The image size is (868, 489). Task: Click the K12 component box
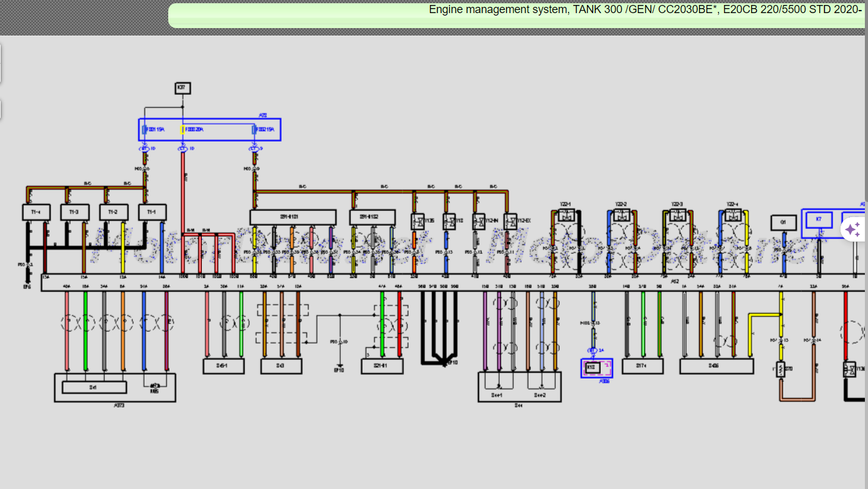[592, 367]
